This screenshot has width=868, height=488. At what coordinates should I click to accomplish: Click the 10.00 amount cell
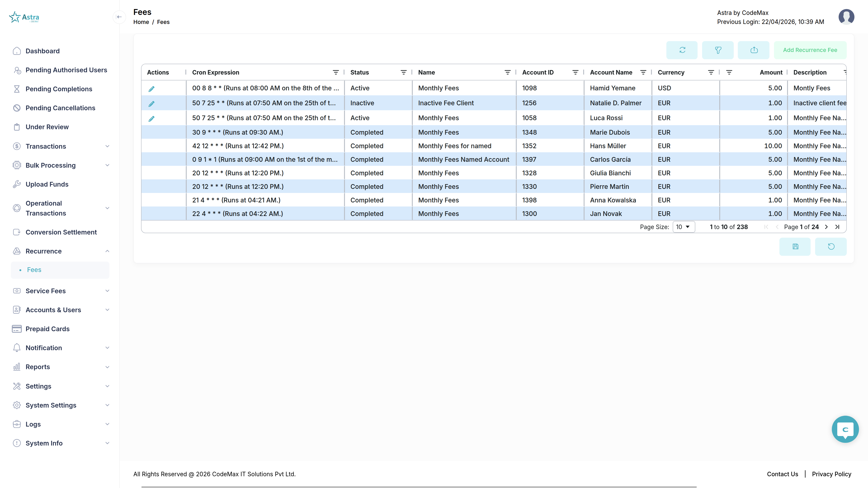(x=753, y=146)
